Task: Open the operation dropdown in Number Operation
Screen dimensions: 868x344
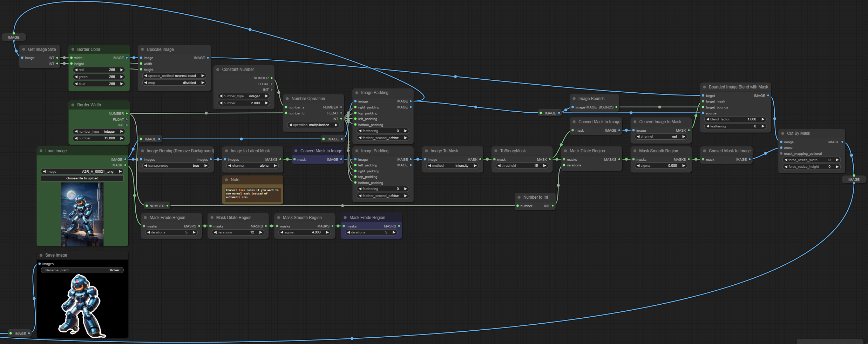Action: click(313, 125)
